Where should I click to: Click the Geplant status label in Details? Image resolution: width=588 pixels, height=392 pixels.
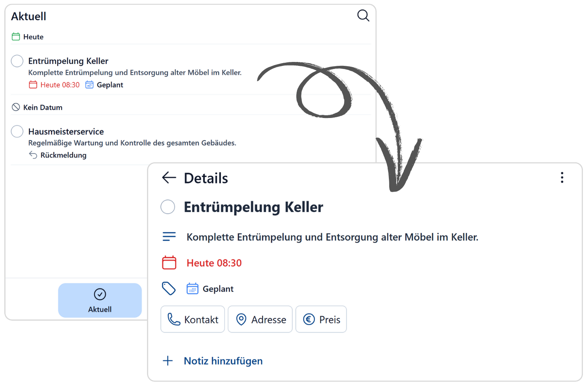(218, 289)
